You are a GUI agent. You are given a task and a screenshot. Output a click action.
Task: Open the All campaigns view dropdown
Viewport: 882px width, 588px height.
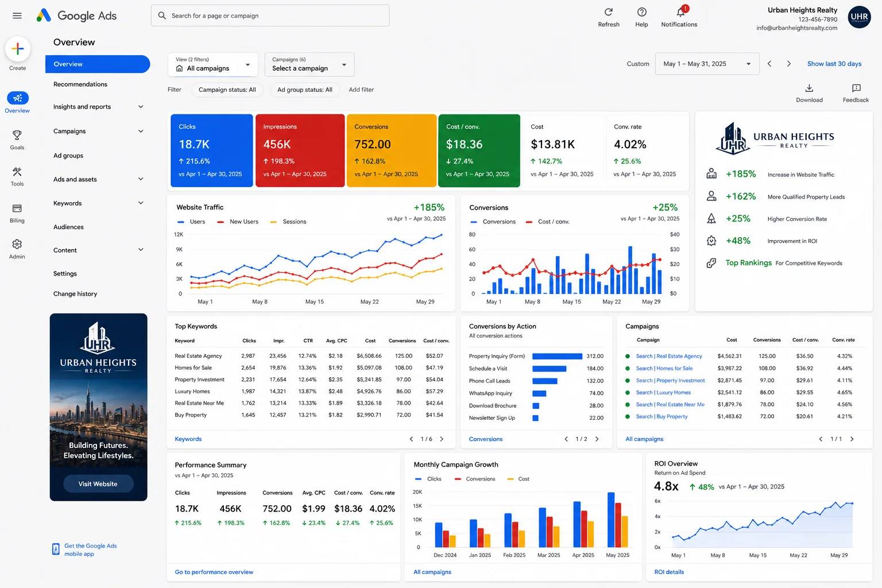click(x=213, y=64)
